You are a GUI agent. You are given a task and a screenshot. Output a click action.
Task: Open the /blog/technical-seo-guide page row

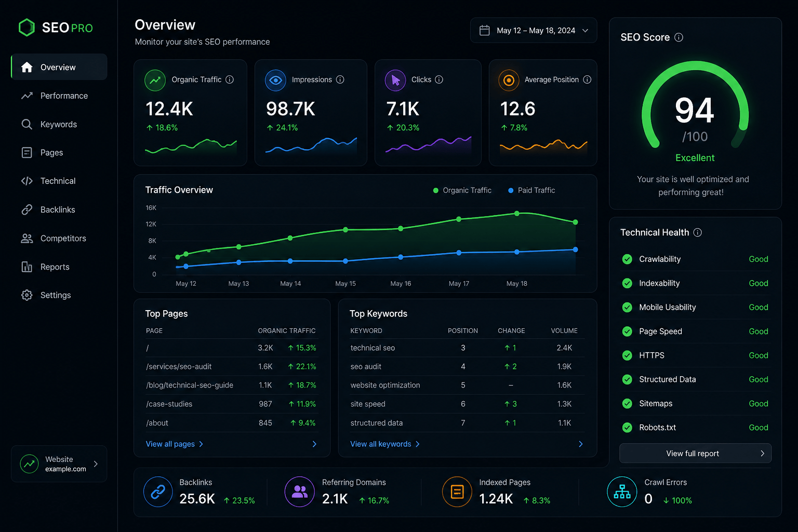click(x=232, y=385)
